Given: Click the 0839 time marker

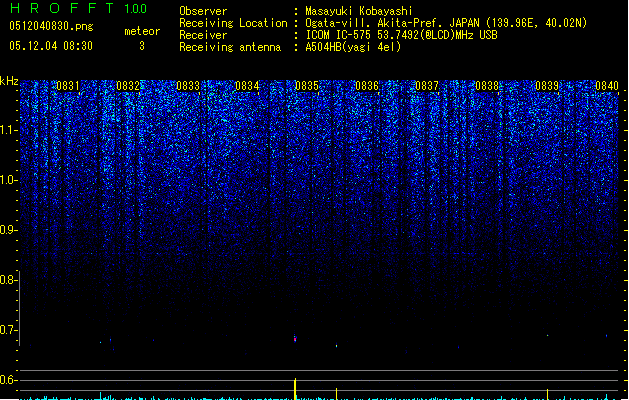Looking at the screenshot, I should pos(547,86).
